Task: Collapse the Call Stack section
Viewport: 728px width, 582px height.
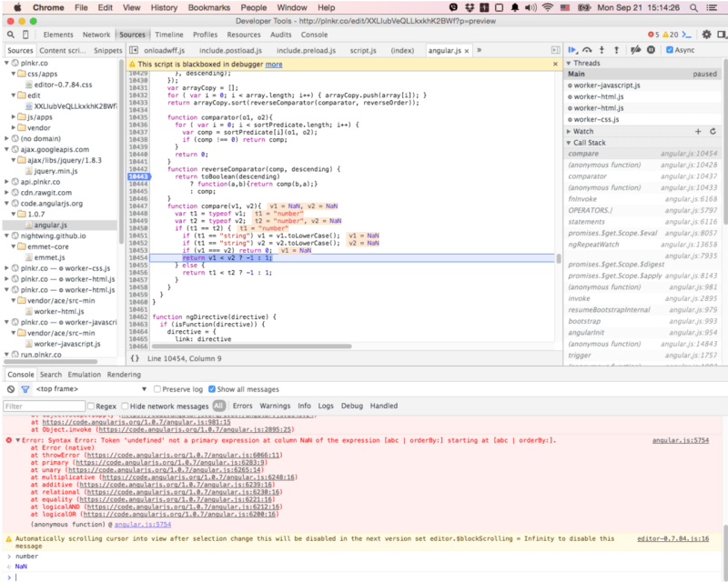Action: (588, 143)
